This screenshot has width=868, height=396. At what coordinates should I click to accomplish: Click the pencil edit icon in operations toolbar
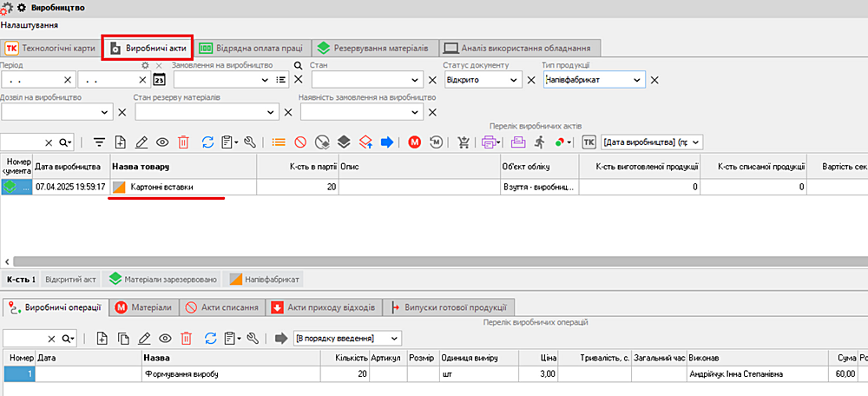[144, 338]
